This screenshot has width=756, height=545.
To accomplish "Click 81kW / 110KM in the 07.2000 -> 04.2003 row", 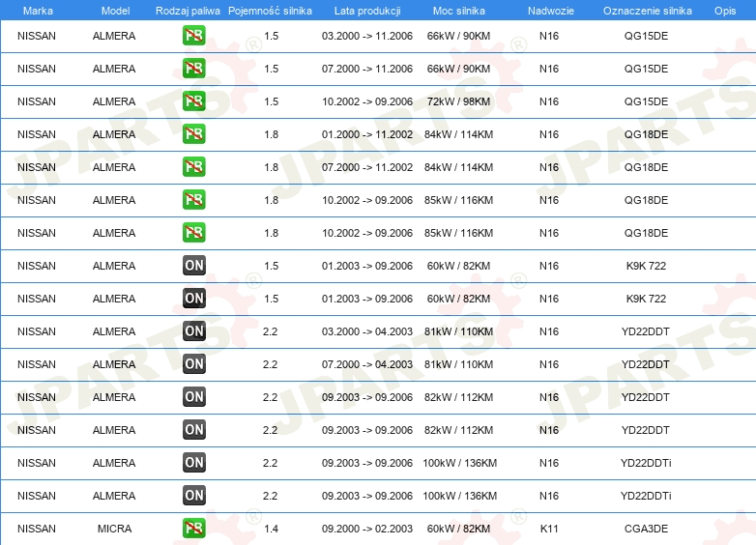I will 458,363.
